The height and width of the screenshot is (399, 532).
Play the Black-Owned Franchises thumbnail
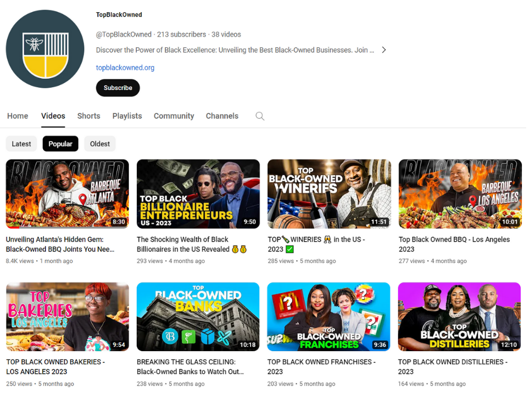pos(329,317)
